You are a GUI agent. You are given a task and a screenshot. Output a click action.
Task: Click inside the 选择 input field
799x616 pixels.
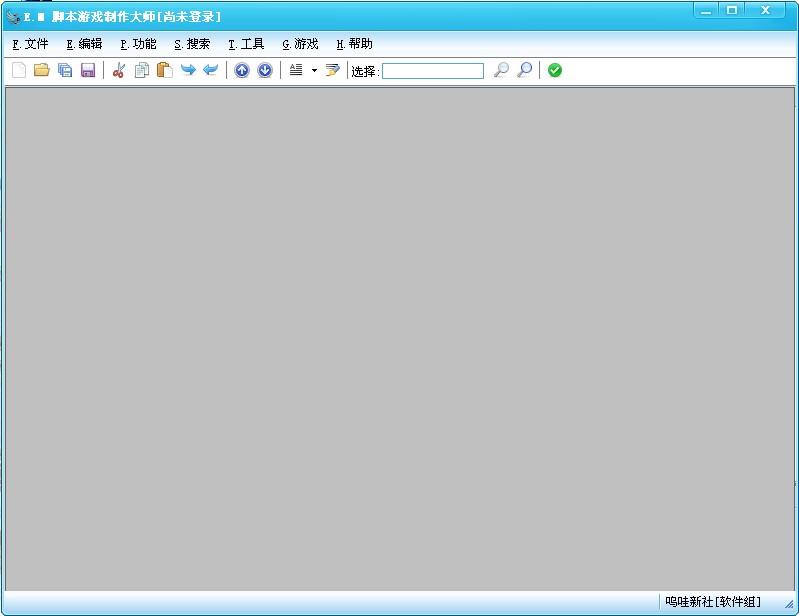coord(433,71)
